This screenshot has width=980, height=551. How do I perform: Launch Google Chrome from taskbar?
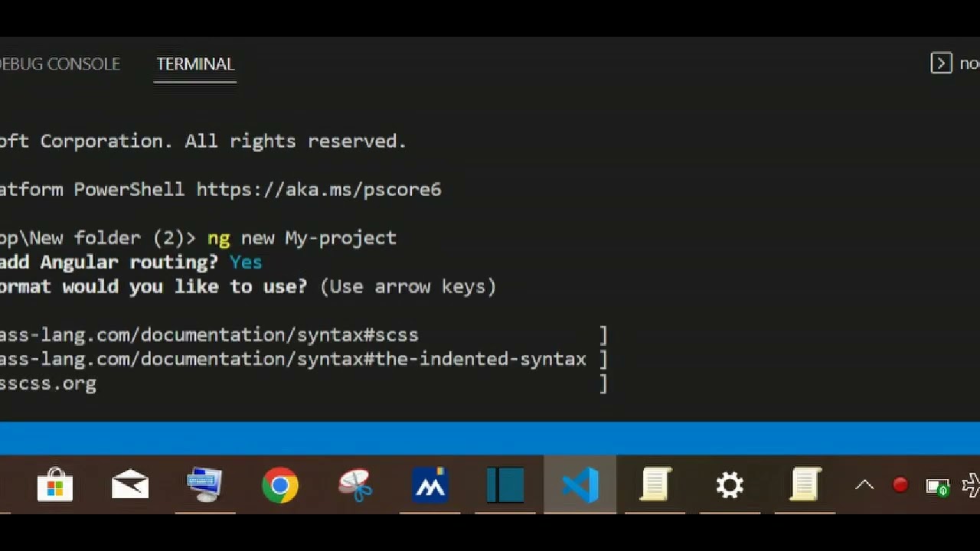280,485
